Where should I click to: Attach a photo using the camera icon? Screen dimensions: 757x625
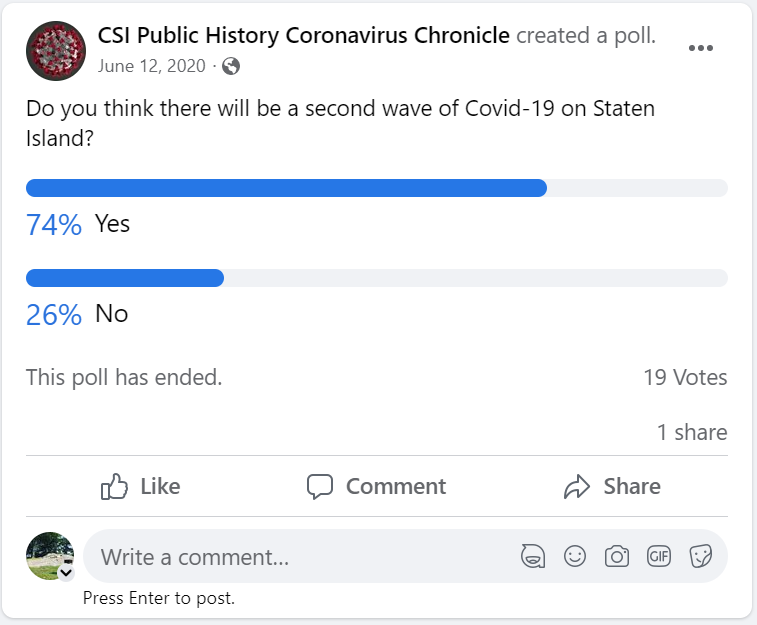coord(617,556)
